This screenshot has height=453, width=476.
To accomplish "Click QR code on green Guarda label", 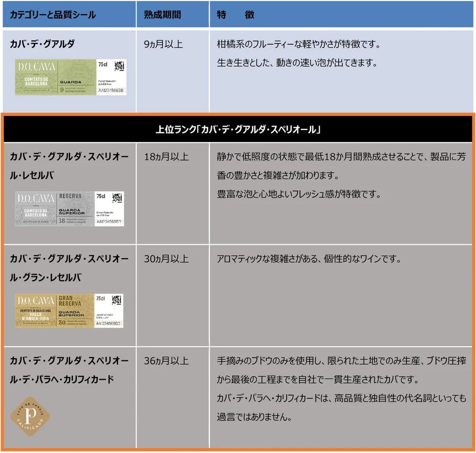I will click(x=119, y=67).
